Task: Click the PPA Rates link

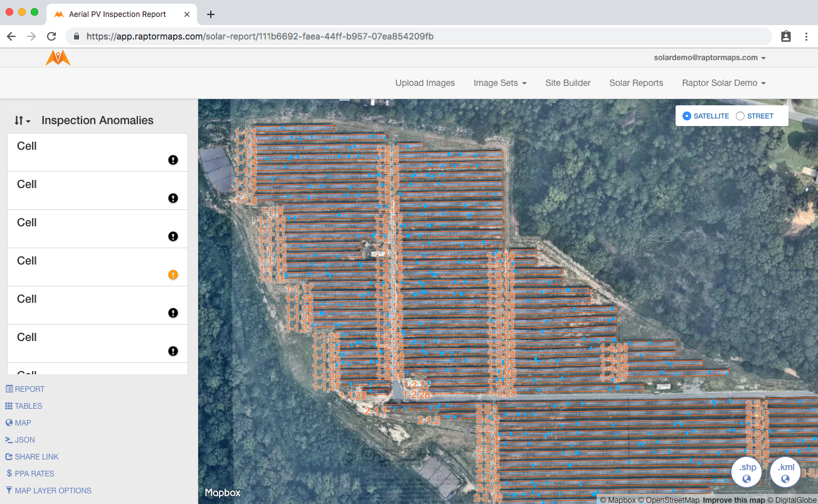Action: tap(30, 474)
